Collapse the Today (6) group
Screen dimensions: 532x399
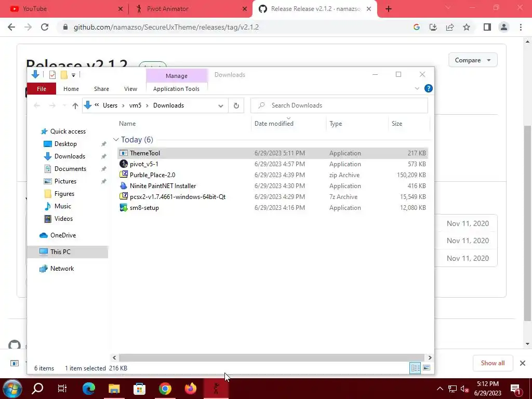[x=116, y=140]
